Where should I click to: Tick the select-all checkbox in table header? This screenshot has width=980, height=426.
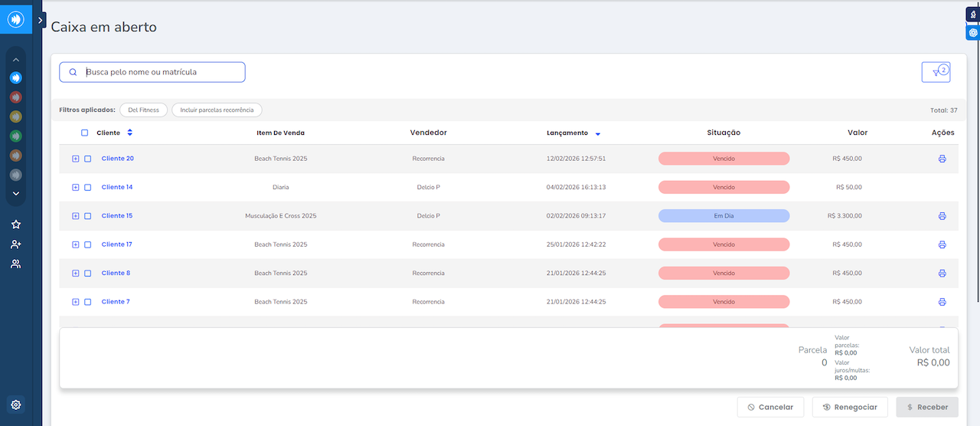click(x=84, y=133)
